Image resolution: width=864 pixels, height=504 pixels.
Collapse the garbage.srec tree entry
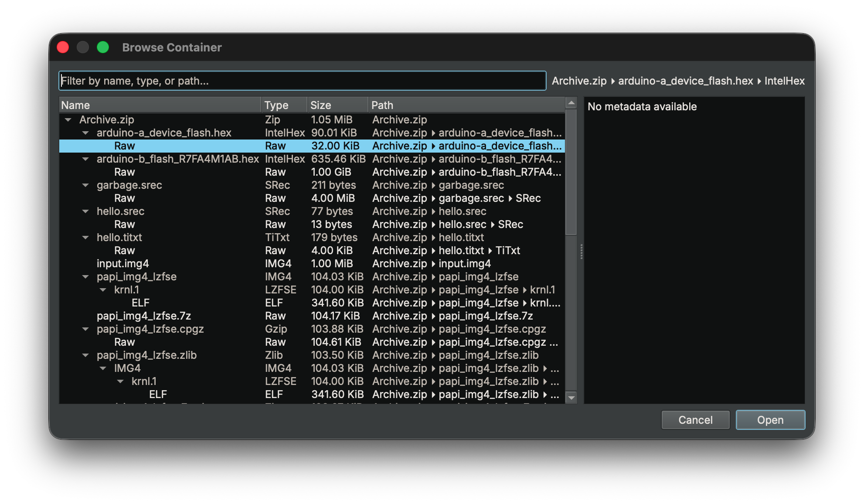[85, 185]
